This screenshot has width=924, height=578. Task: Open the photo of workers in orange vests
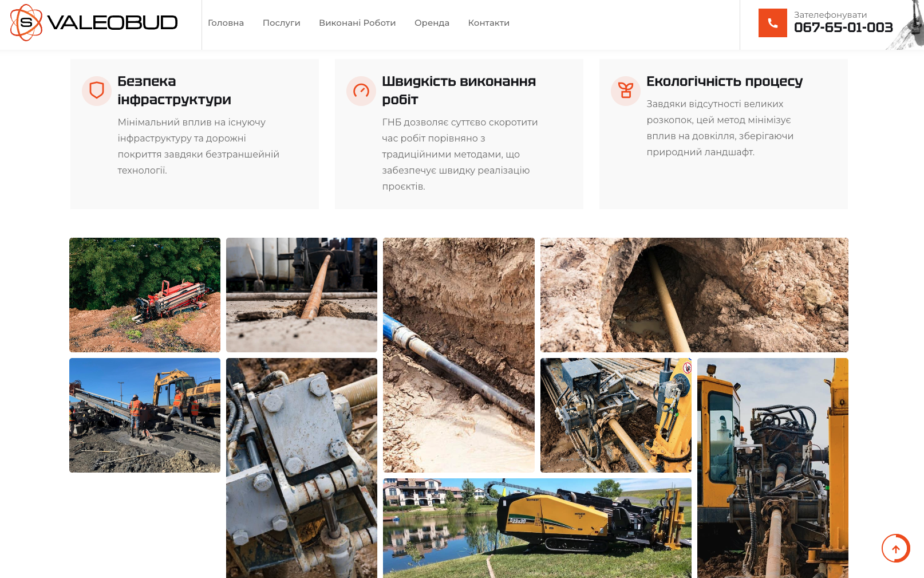(x=145, y=415)
